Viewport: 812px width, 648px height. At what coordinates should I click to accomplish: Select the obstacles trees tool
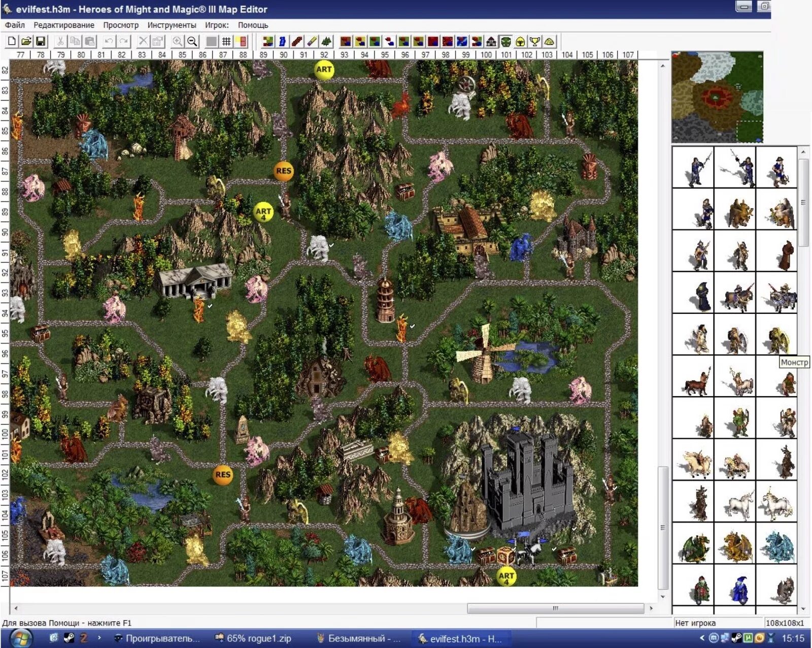[x=326, y=42]
